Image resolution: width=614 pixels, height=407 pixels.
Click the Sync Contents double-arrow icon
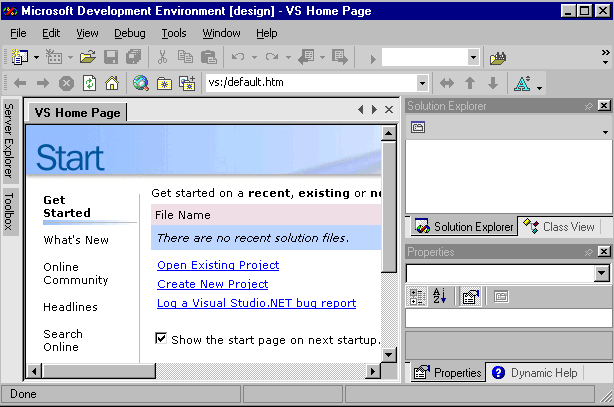click(447, 83)
